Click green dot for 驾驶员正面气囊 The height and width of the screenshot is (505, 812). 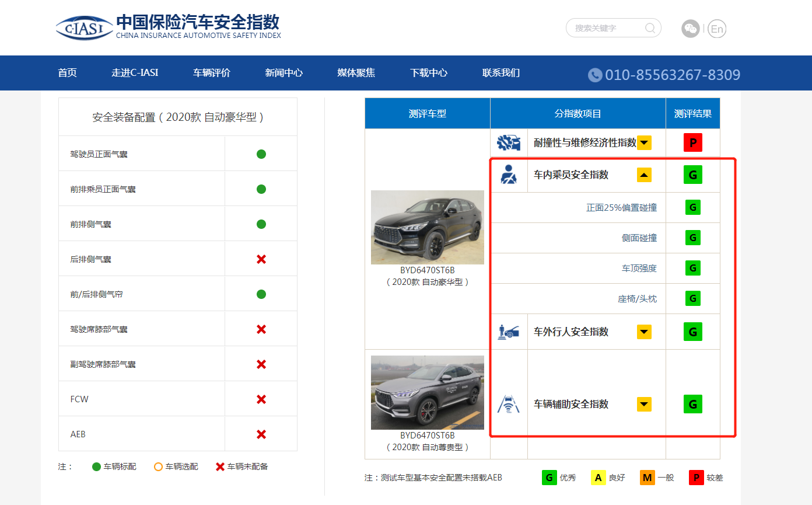[x=261, y=154]
